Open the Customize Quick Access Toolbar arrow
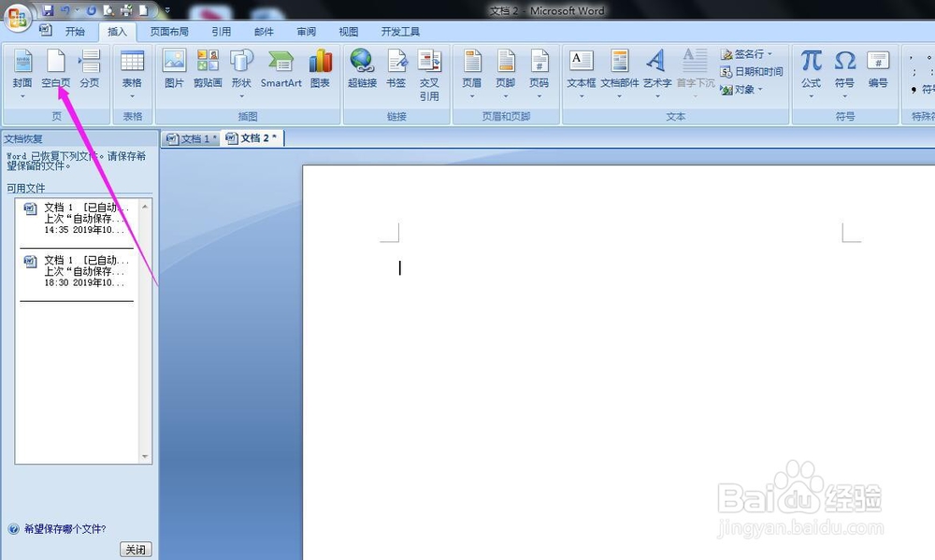 (x=167, y=10)
